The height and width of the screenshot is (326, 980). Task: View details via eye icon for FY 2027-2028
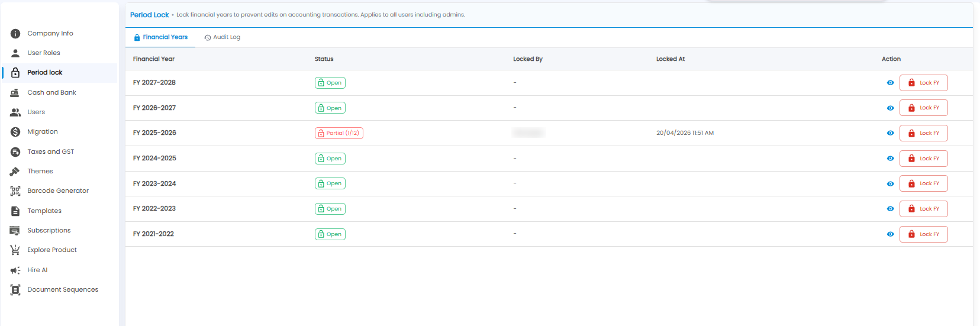(x=890, y=83)
